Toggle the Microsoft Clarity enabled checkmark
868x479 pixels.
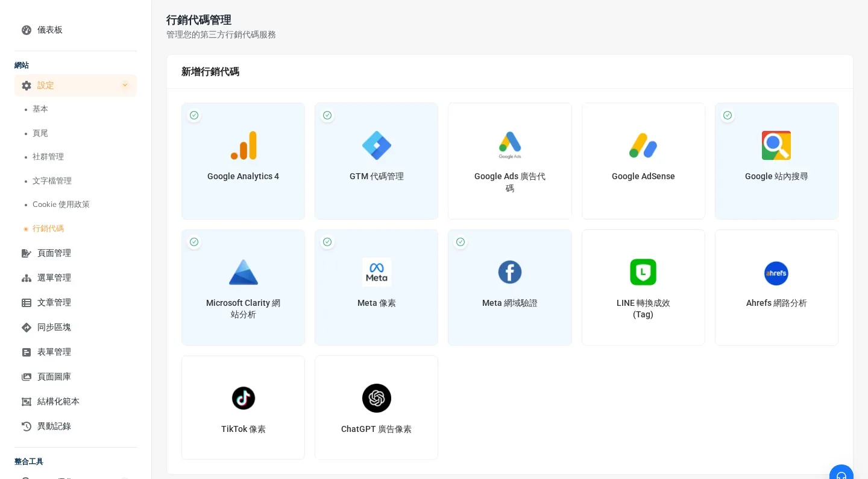tap(194, 242)
